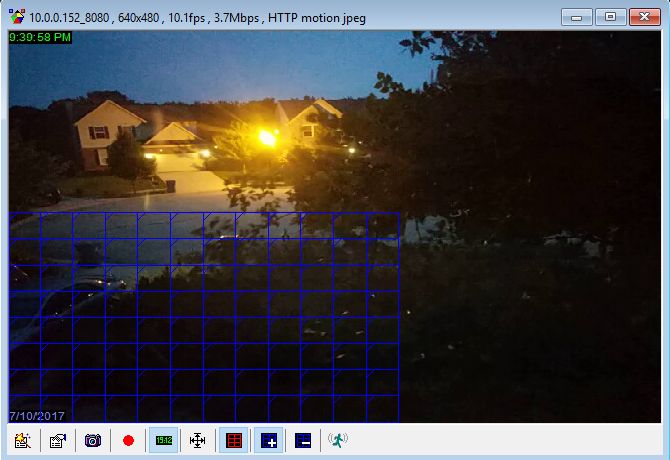The image size is (670, 460).
Task: Maximize the camera viewer window
Action: pos(611,17)
